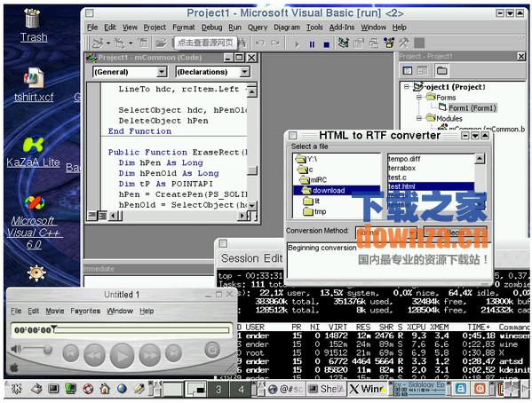Click the Undo arrow in VB toolbar
The height and width of the screenshot is (403, 532).
(260, 43)
